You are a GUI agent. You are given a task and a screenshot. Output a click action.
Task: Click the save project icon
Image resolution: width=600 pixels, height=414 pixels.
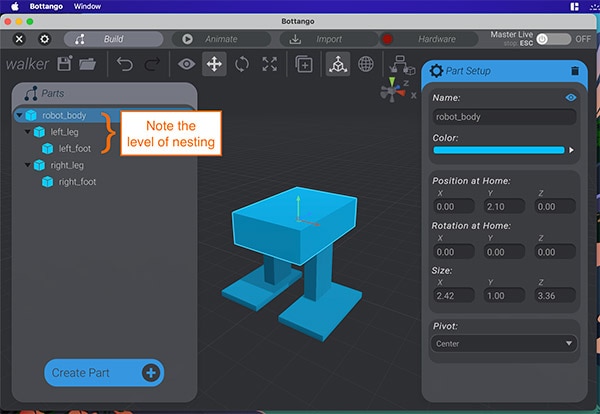click(x=65, y=64)
